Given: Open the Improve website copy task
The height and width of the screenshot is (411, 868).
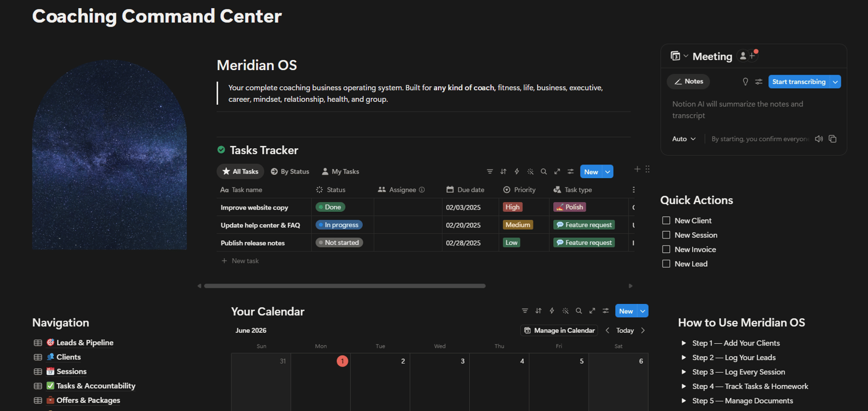Looking at the screenshot, I should [254, 207].
